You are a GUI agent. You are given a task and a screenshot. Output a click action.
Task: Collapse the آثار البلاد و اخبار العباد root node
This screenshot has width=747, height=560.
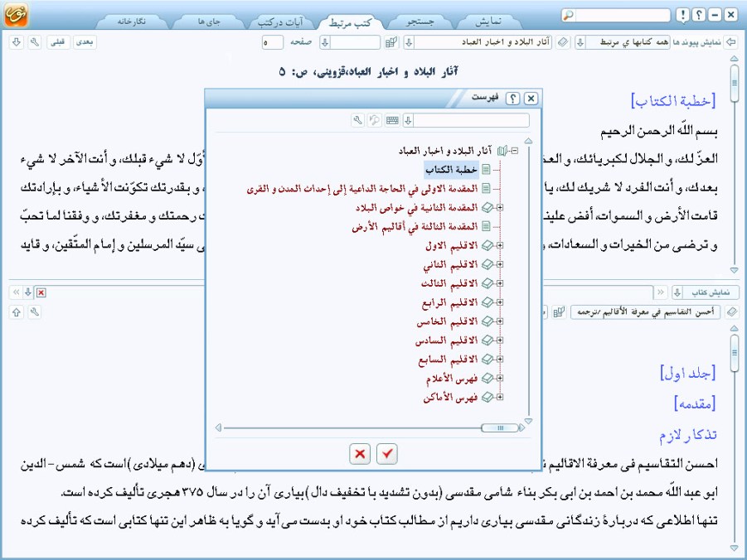pyautogui.click(x=515, y=151)
